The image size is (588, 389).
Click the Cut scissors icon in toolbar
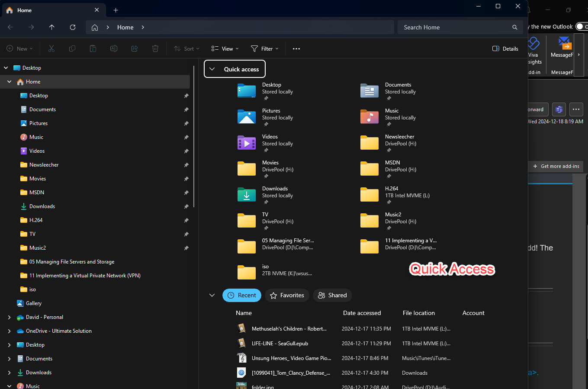point(51,49)
